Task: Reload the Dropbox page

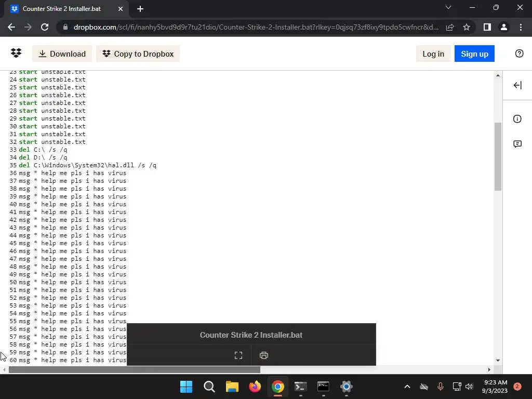Action: tap(45, 27)
